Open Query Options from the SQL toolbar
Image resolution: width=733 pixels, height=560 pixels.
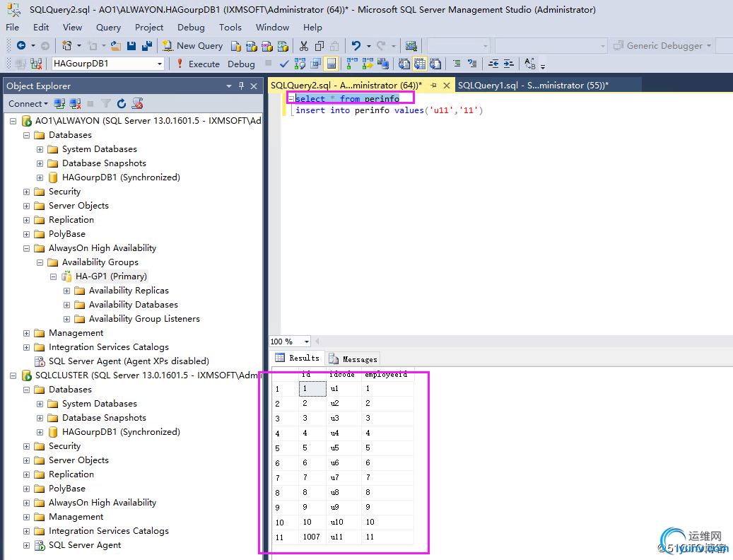(x=315, y=64)
